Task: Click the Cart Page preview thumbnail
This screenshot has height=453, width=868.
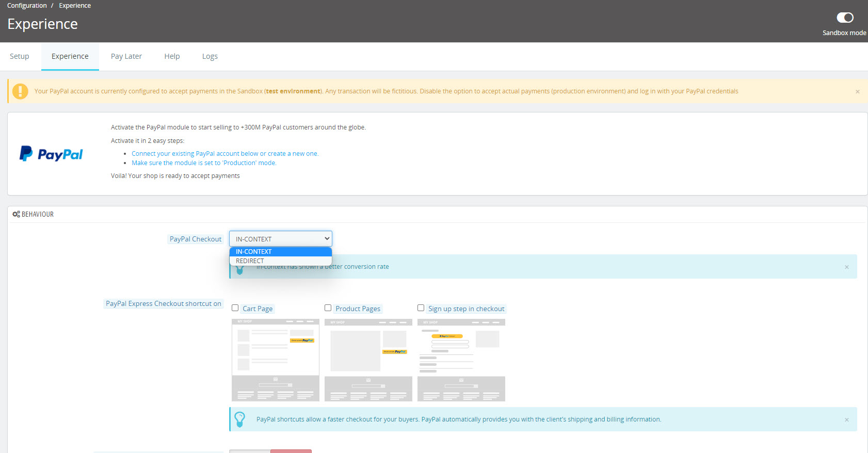Action: (276, 360)
